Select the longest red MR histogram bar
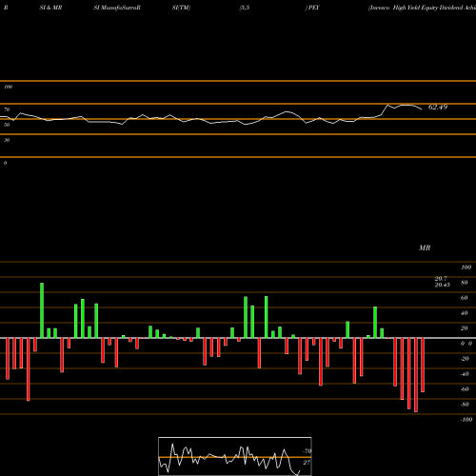Viewport: 476px width, 476px height. click(x=416, y=375)
